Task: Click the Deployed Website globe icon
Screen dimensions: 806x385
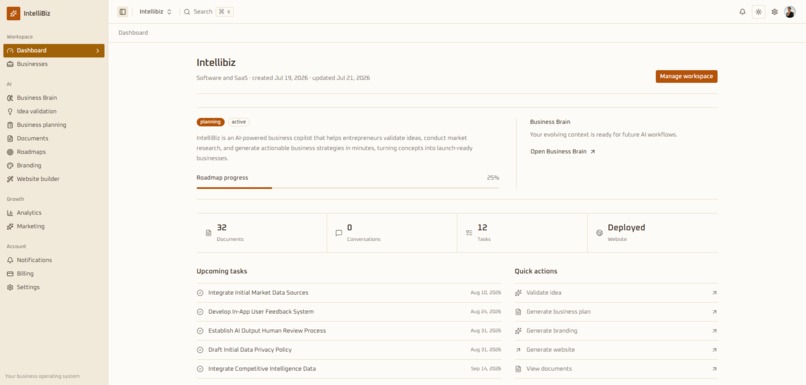Action: 599,233
